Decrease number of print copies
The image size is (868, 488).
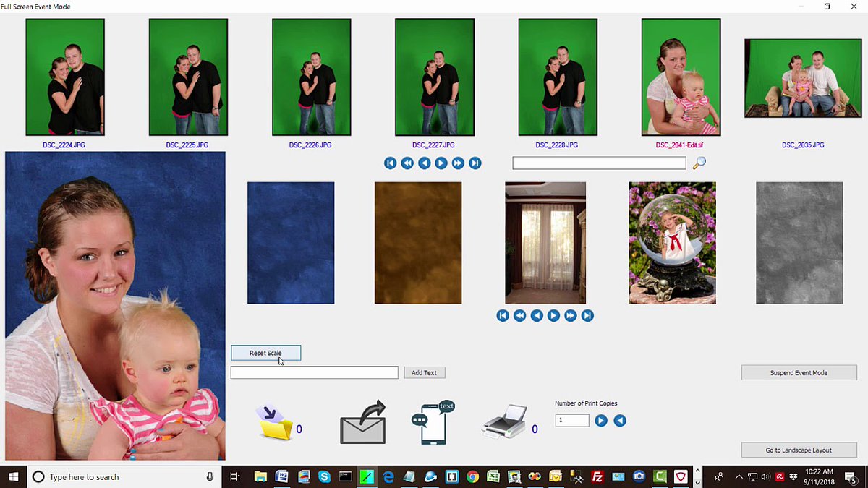[x=620, y=421]
